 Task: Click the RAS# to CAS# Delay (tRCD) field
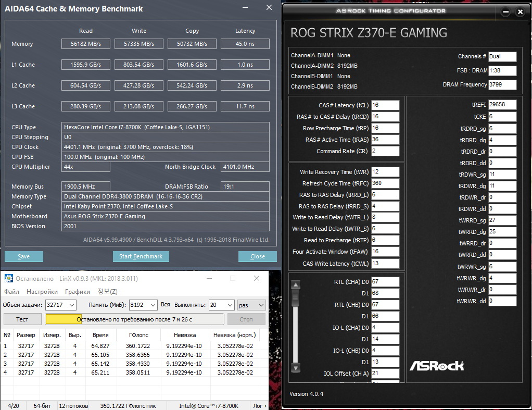[x=385, y=117]
